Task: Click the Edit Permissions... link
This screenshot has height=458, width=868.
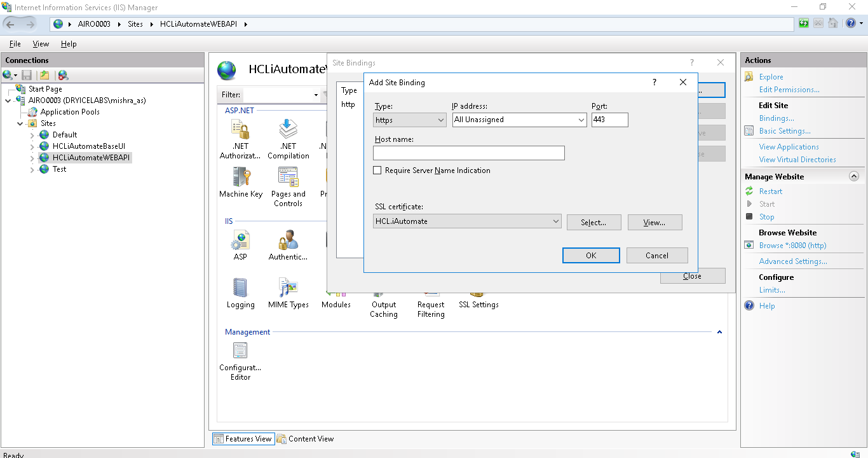Action: (x=789, y=90)
